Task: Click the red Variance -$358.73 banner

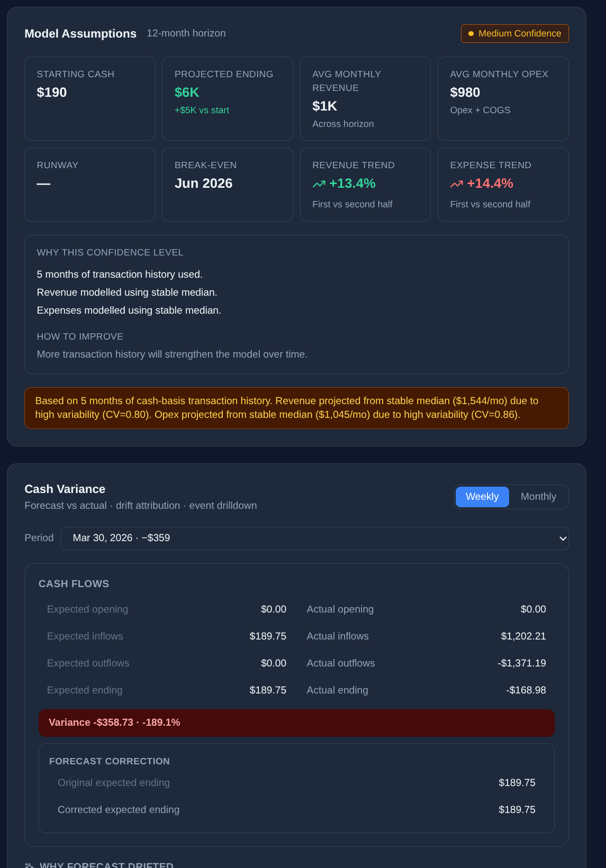Action: click(x=296, y=723)
